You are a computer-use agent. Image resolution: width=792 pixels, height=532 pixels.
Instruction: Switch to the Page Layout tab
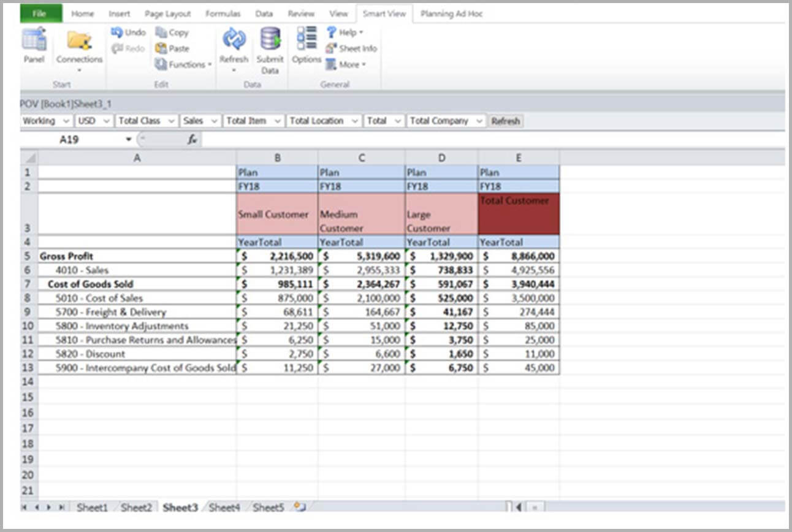pos(168,13)
